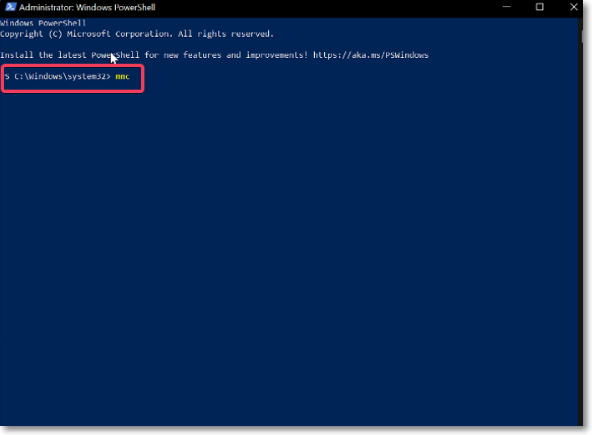The image size is (592, 435).
Task: Click the C:\Windows\system32 prompt path
Action: 60,77
